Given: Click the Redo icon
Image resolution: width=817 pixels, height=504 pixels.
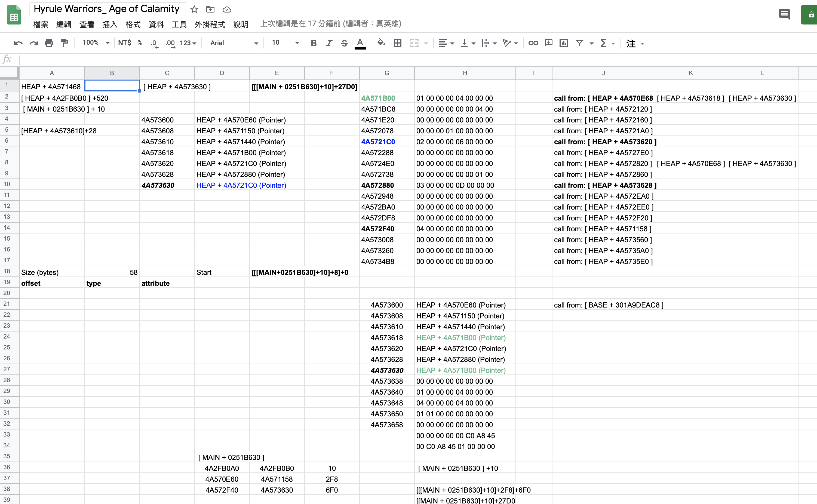Looking at the screenshot, I should point(34,43).
